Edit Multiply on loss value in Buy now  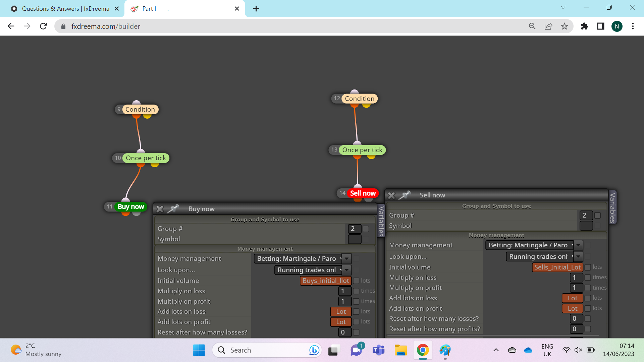click(345, 291)
